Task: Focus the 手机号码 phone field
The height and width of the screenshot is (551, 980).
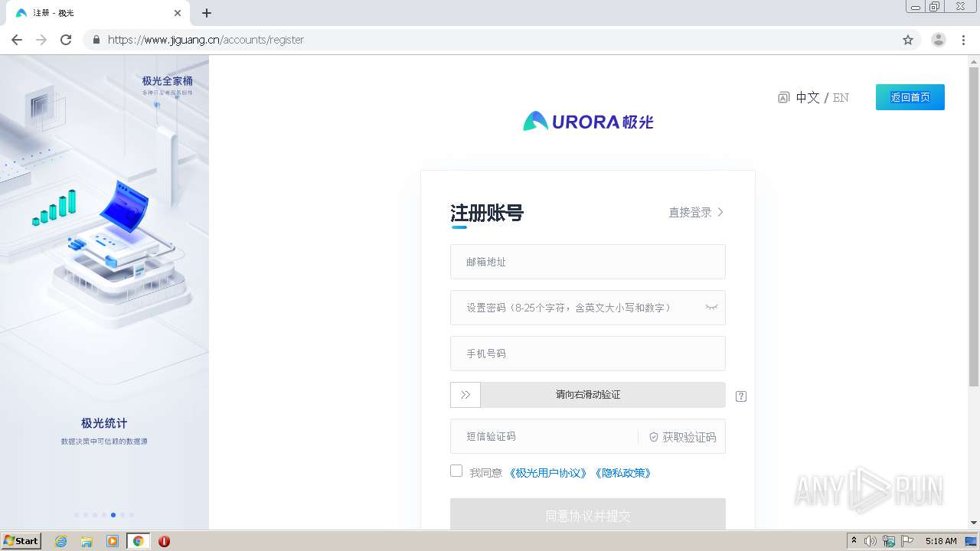Action: pyautogui.click(x=588, y=354)
